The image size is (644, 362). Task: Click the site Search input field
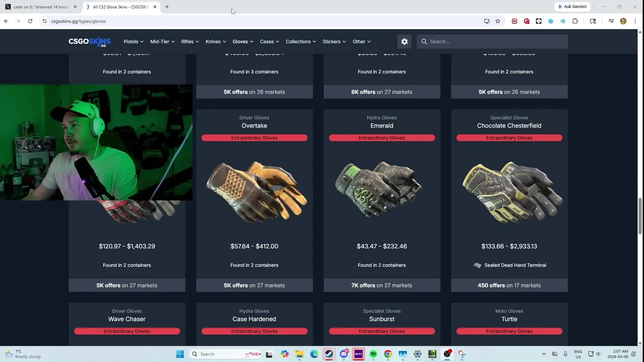point(492,42)
